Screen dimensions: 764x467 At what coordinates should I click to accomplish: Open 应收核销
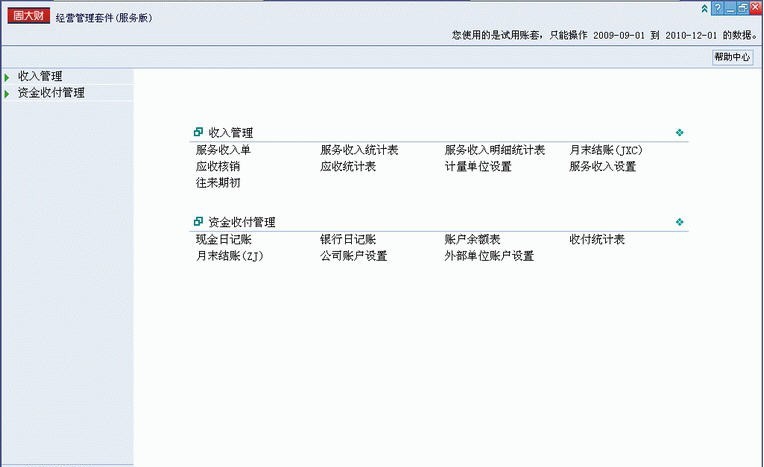[218, 167]
